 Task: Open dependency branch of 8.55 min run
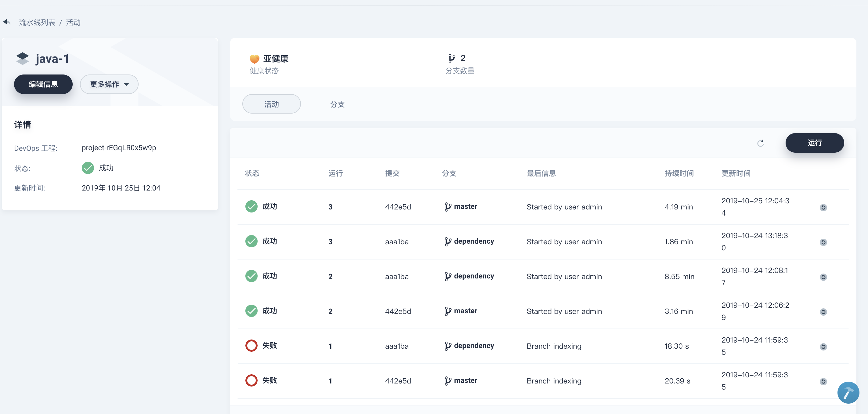[469, 276]
